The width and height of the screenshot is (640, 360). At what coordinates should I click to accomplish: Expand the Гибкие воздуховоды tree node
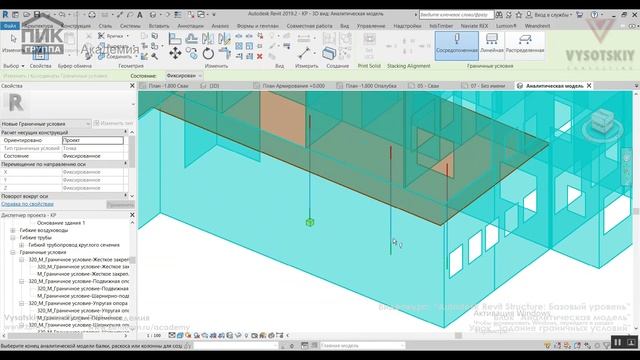point(13,230)
